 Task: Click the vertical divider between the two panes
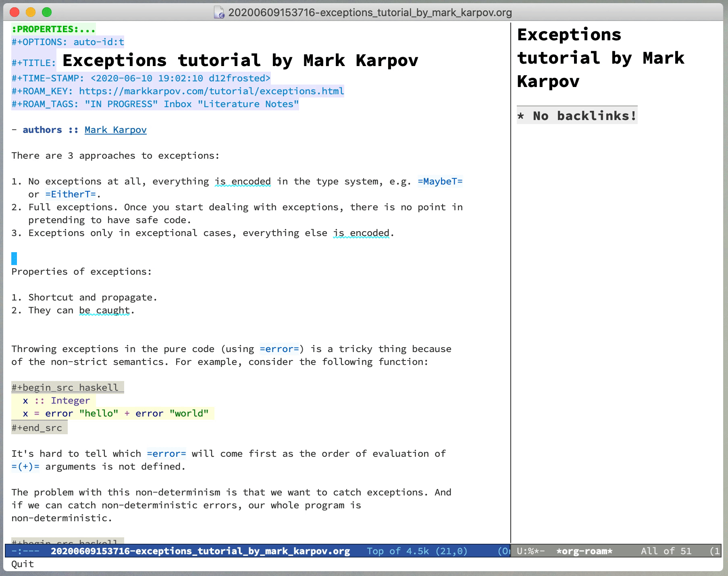pyautogui.click(x=511, y=282)
